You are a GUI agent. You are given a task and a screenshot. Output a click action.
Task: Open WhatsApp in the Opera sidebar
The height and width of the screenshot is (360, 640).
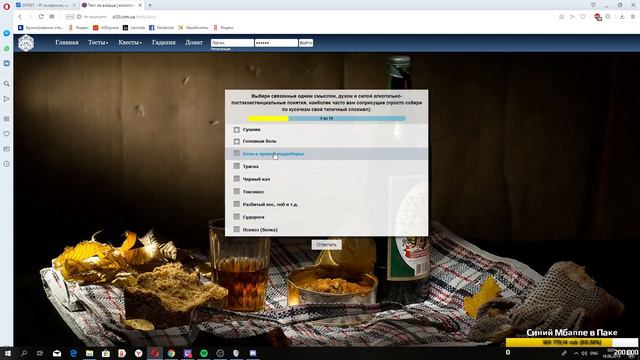point(7,49)
